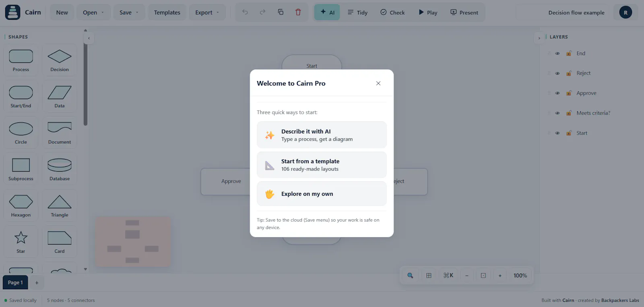The height and width of the screenshot is (307, 644).
Task: Toggle lock on Meets criteria? layer
Action: (569, 113)
